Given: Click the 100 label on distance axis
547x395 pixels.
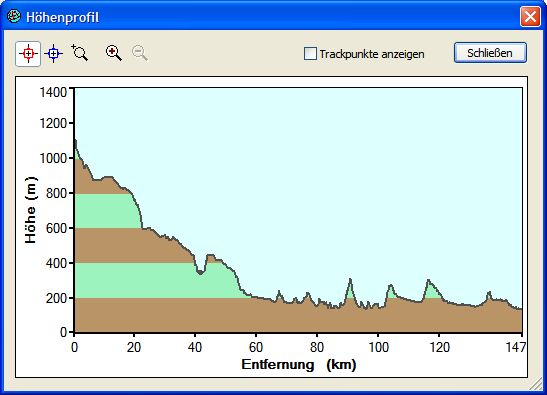Looking at the screenshot, I should (379, 347).
